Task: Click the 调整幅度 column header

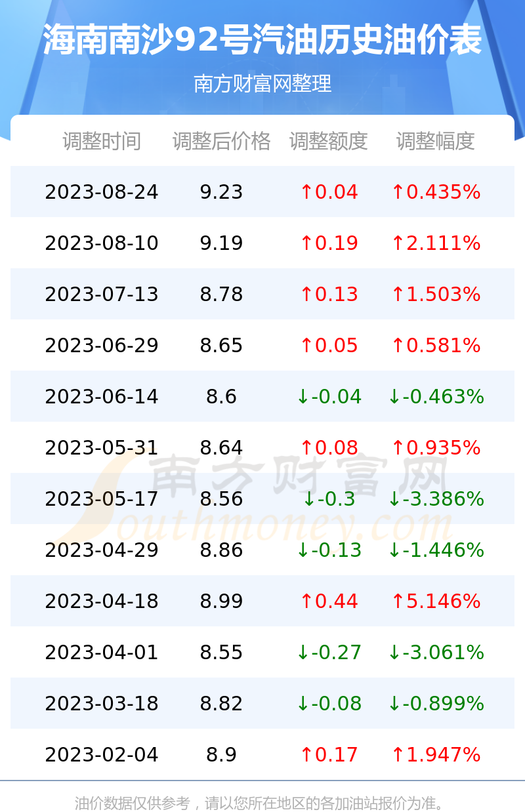Action: [436, 141]
